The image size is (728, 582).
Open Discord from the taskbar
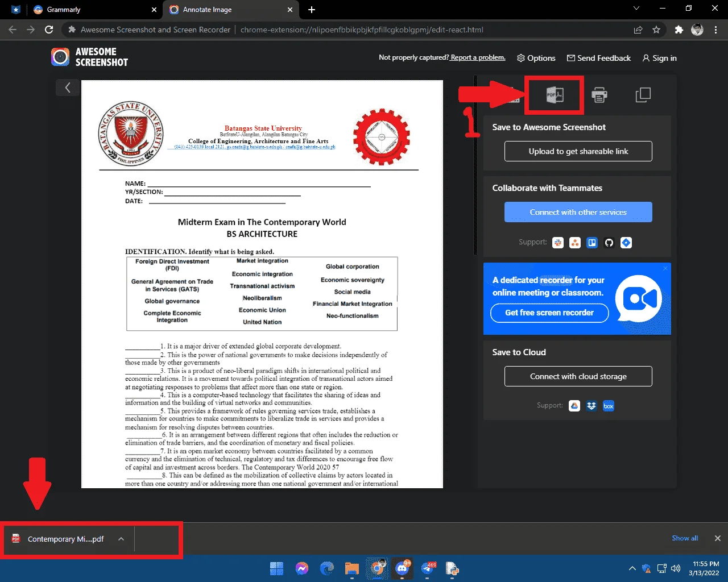pos(403,568)
